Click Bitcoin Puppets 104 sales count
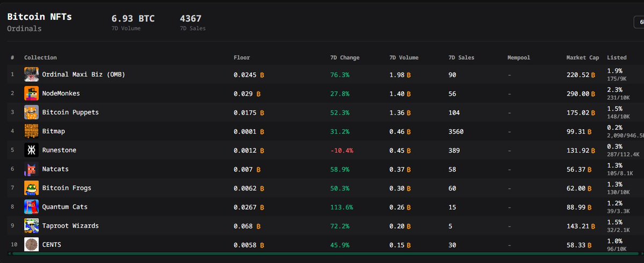644x263 pixels. (x=454, y=113)
